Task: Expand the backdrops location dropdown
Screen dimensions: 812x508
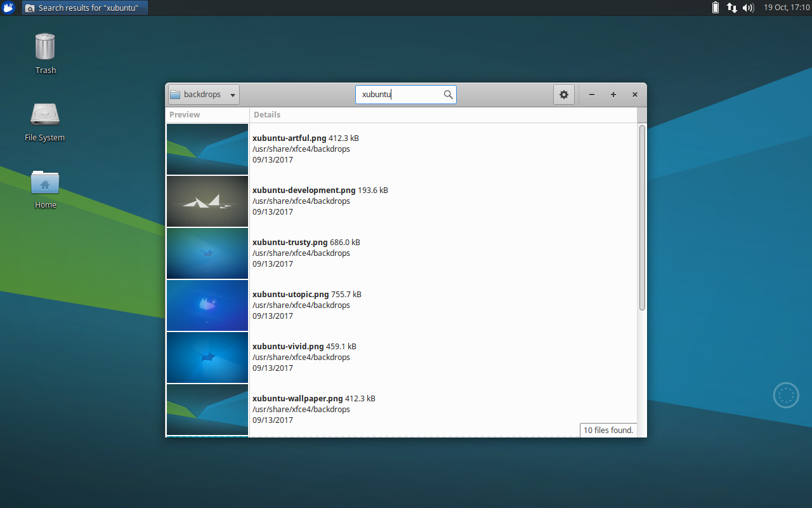Action: pyautogui.click(x=232, y=94)
